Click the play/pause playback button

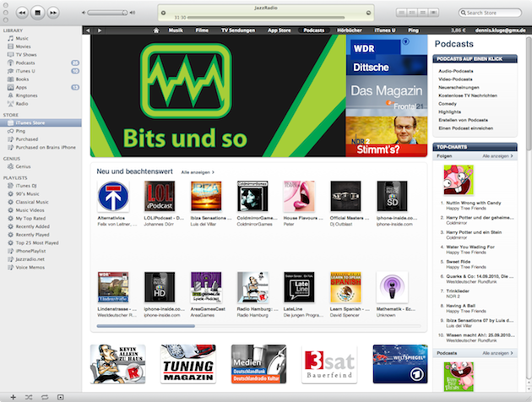[37, 13]
